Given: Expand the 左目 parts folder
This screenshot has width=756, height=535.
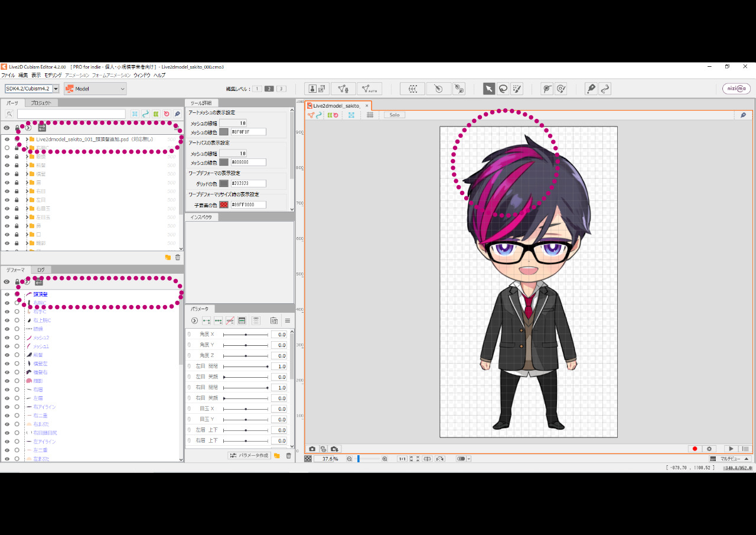Looking at the screenshot, I should (x=27, y=200).
